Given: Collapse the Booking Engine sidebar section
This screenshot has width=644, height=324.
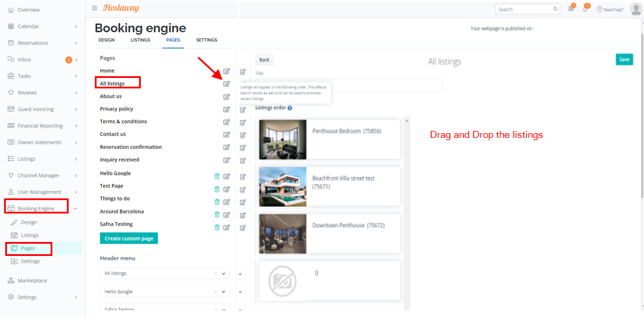Looking at the screenshot, I should click(76, 209).
